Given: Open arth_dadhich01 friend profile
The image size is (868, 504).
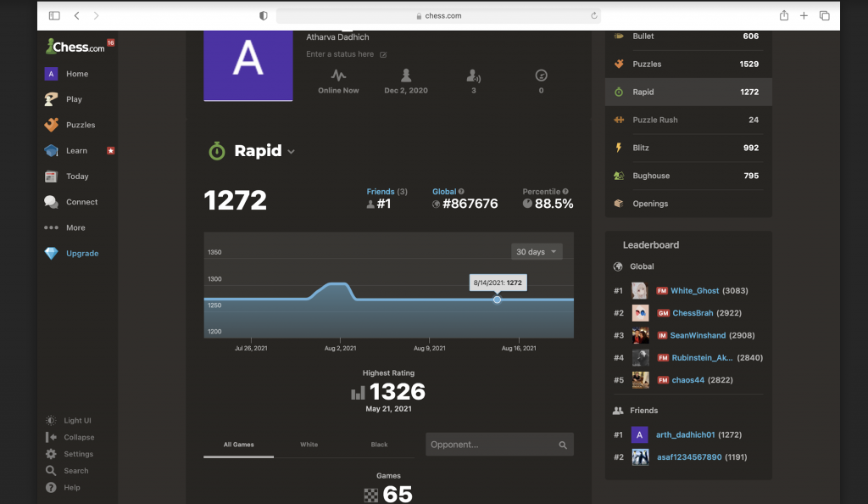Looking at the screenshot, I should click(685, 434).
